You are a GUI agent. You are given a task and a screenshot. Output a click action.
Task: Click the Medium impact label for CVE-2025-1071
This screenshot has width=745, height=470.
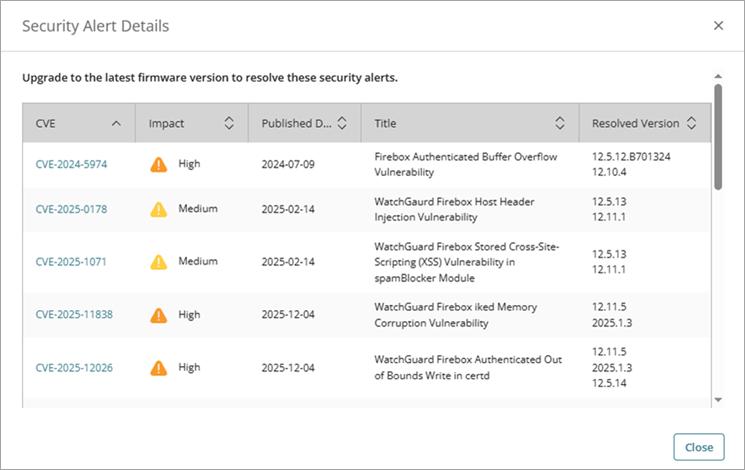[198, 261]
